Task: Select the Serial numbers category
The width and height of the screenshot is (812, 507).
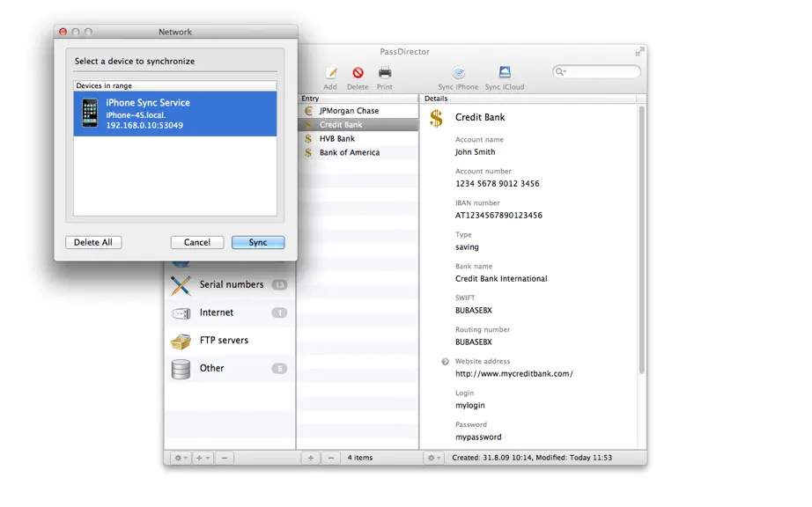Action: 229,284
